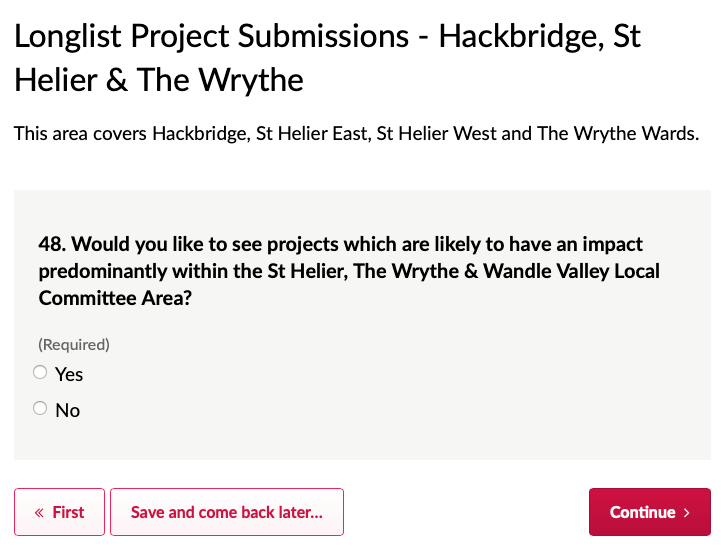
Task: Select the "No" radio button
Action: coord(40,408)
